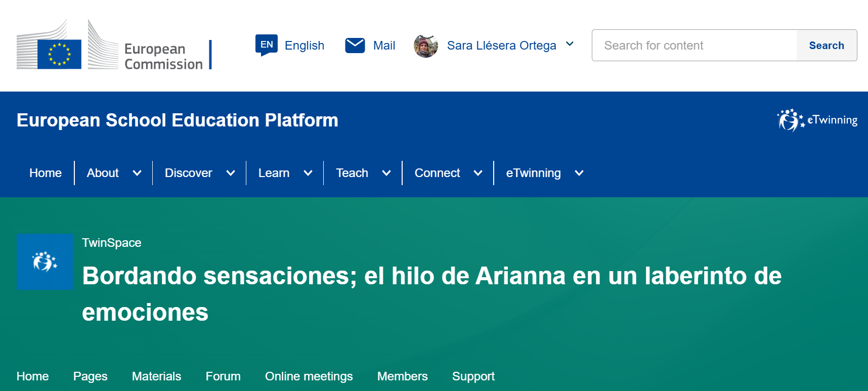The height and width of the screenshot is (391, 868).
Task: Open the European School Education Platform link
Action: [177, 120]
